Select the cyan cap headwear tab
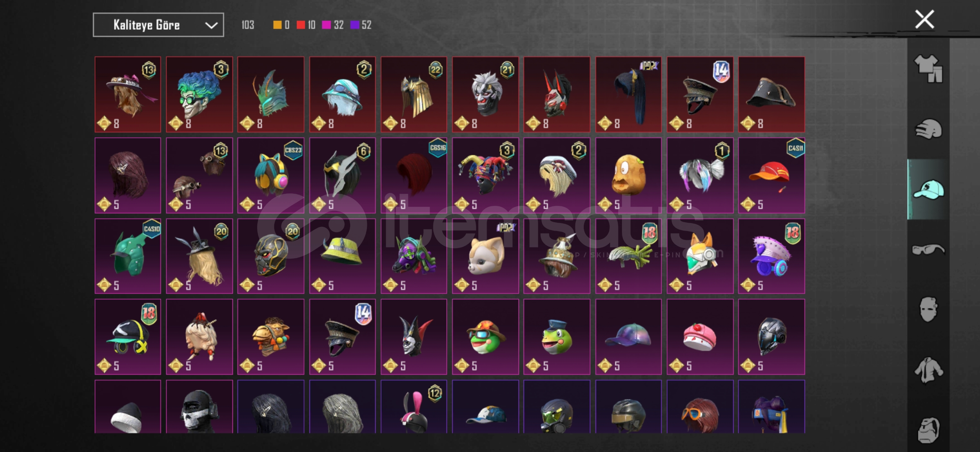Screen dimensions: 980x452 point(928,189)
